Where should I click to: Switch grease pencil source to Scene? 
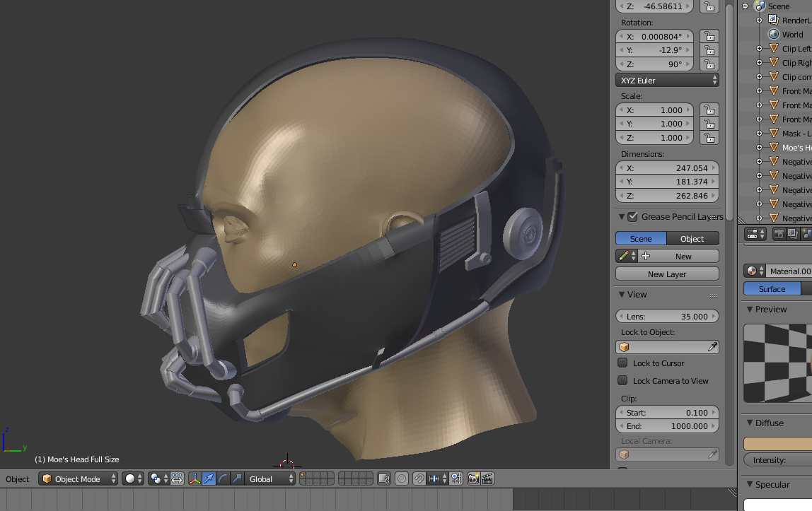tap(641, 238)
